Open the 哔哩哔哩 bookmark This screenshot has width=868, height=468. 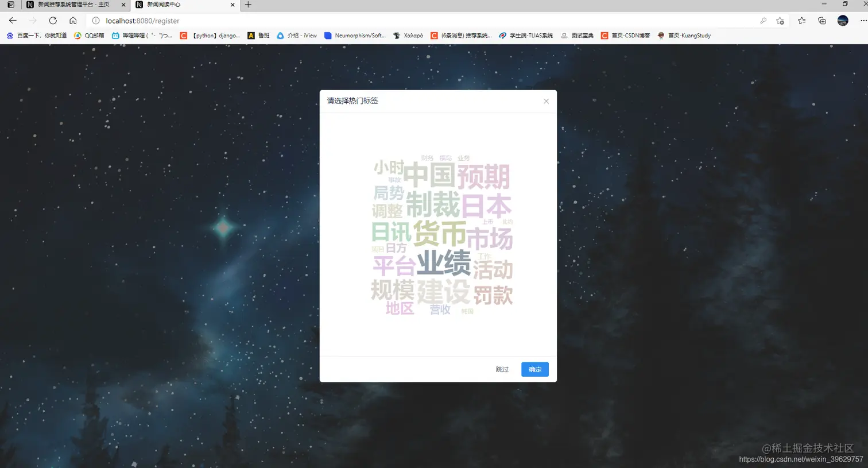[x=146, y=35]
